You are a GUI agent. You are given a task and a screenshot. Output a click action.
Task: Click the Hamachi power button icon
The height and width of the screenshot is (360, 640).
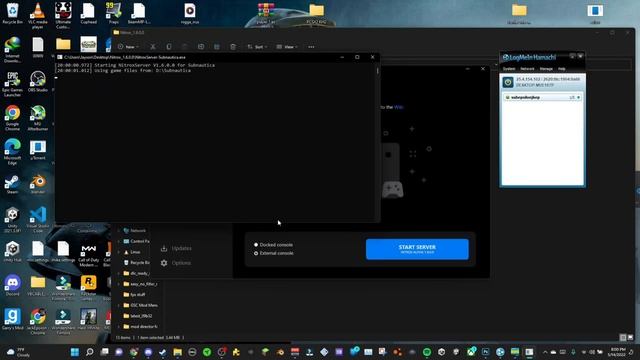[508, 82]
